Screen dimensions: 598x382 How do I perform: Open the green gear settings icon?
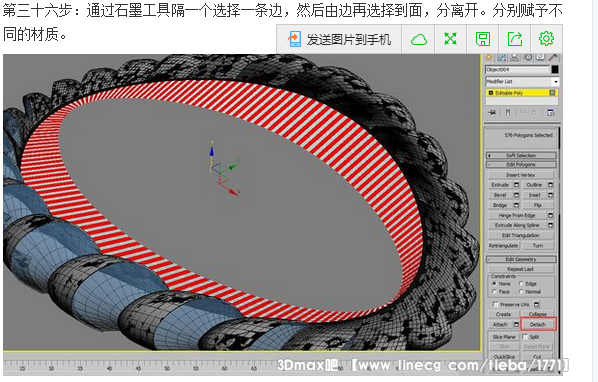546,39
